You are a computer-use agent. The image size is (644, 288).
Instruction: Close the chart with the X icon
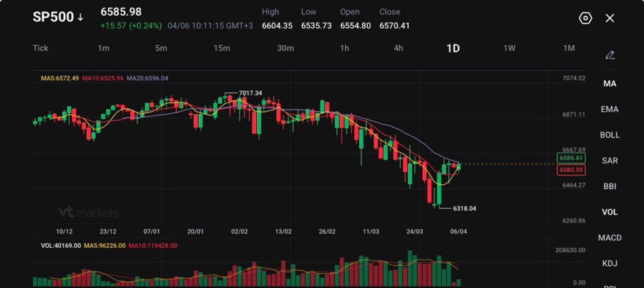point(609,18)
